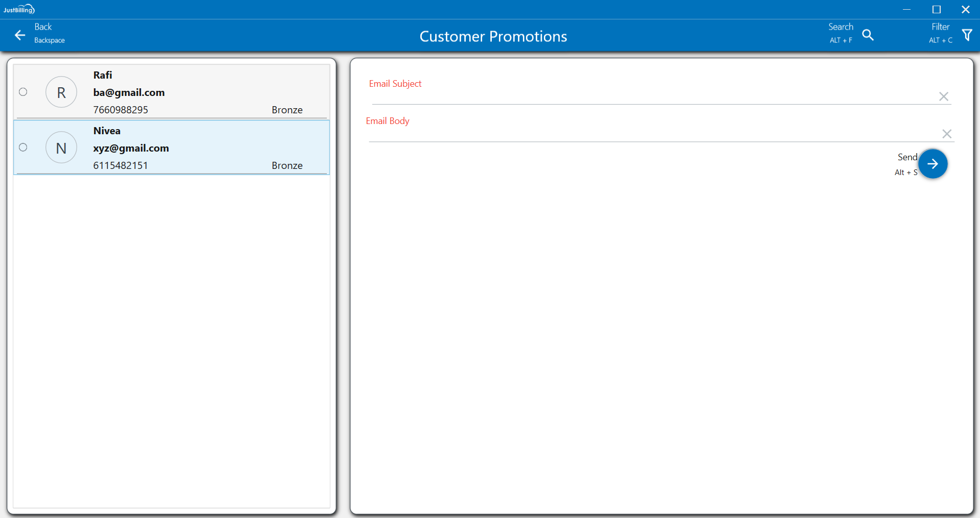Clear the Email Subject field

(x=943, y=96)
